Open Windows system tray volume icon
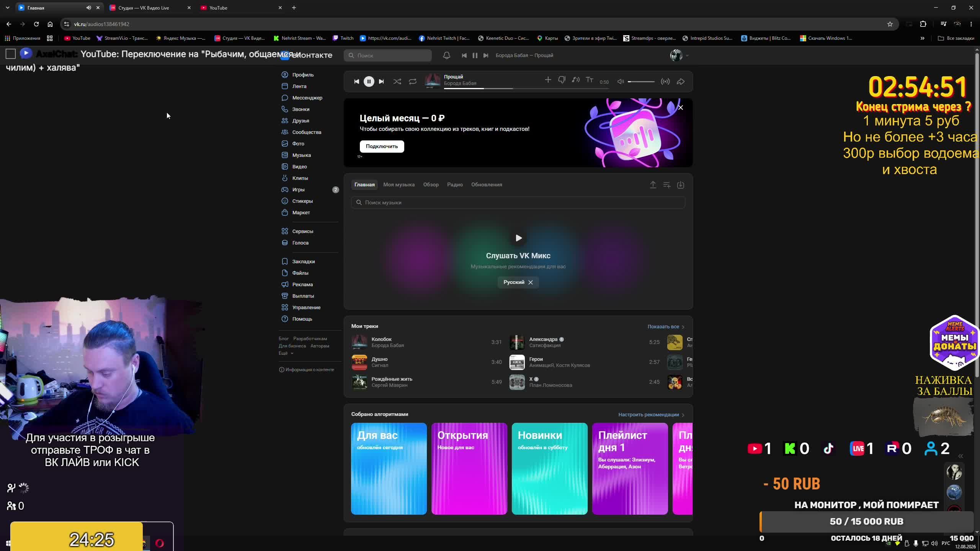The width and height of the screenshot is (980, 551). (934, 543)
